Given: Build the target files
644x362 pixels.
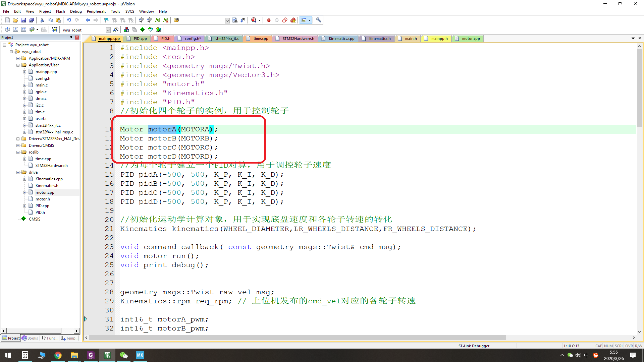Looking at the screenshot, I should [15, 29].
